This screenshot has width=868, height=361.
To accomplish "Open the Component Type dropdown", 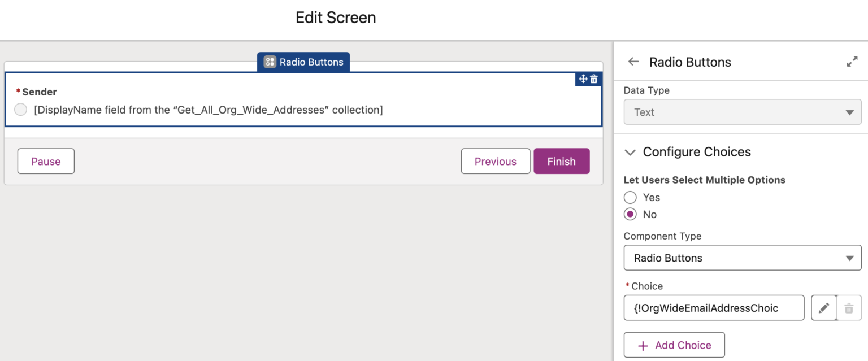I will 742,258.
